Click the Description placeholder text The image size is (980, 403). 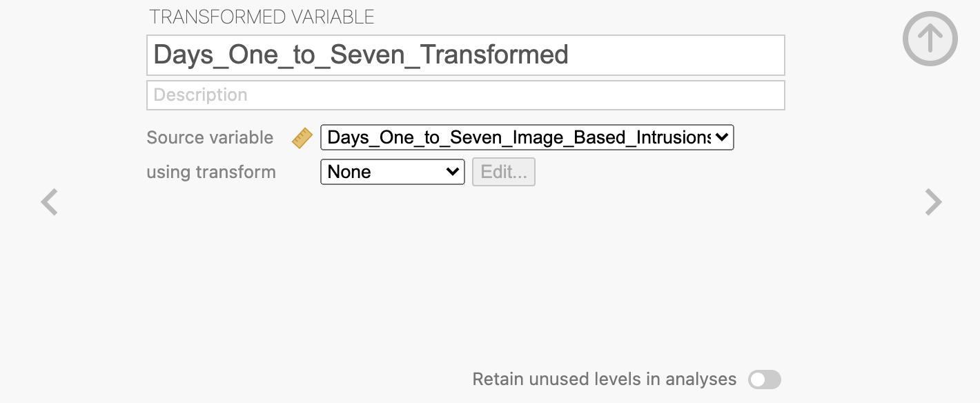pyautogui.click(x=200, y=95)
